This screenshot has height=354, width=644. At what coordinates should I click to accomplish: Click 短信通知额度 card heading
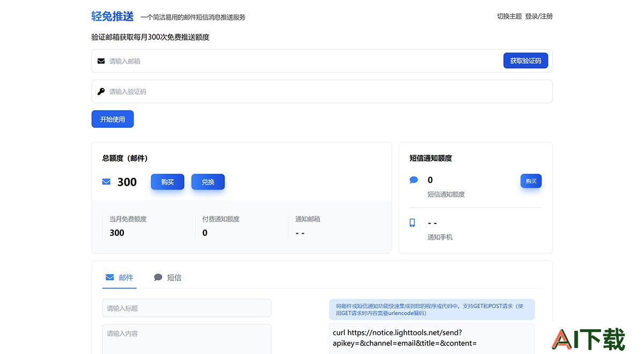431,158
